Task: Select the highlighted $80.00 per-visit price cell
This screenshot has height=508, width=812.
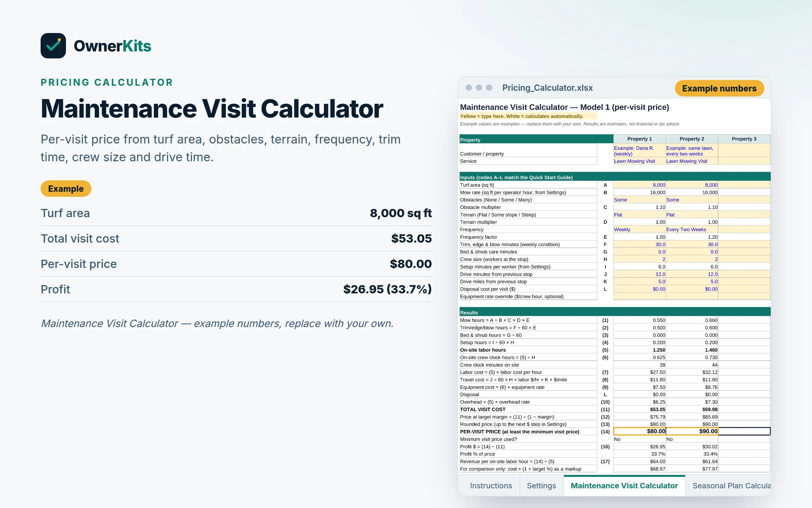Action: 639,431
